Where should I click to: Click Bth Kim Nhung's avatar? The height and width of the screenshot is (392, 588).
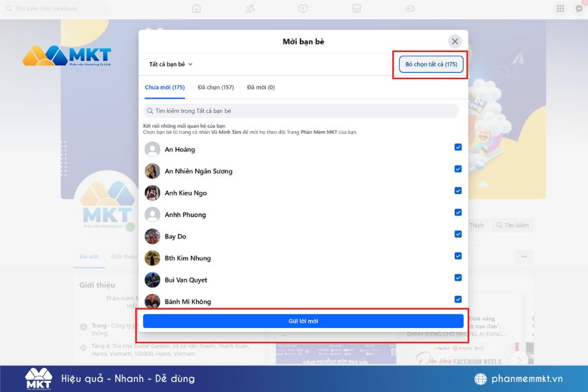click(x=152, y=258)
